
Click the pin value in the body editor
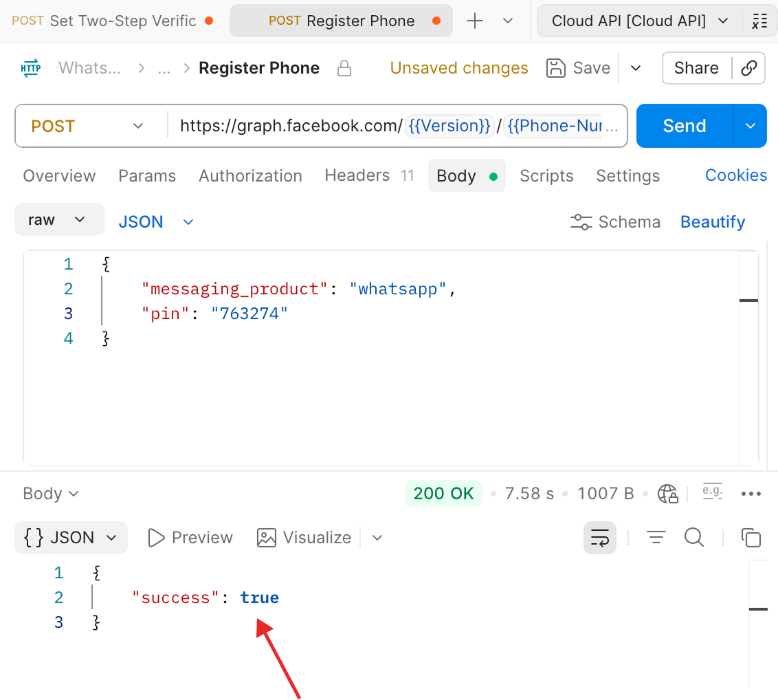[249, 314]
